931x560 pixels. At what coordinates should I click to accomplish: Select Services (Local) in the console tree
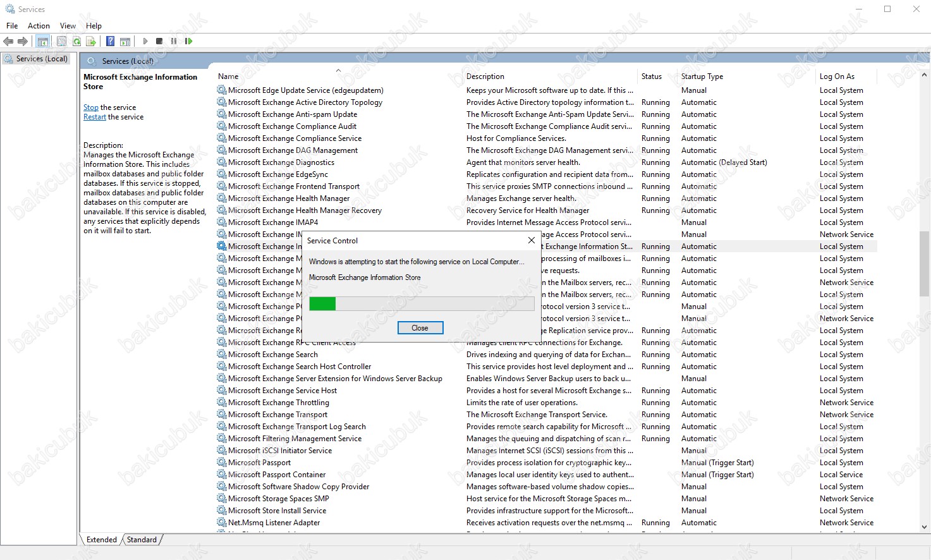(36, 59)
